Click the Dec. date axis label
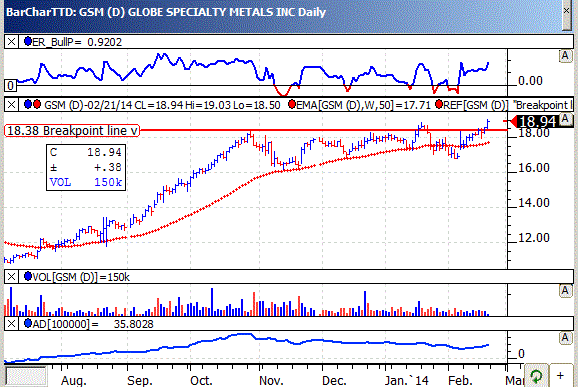Viewport: 578px width, 387px height. (334, 380)
